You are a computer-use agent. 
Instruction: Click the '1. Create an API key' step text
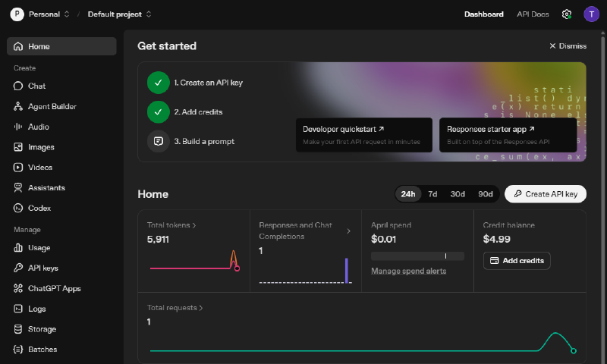pos(208,83)
